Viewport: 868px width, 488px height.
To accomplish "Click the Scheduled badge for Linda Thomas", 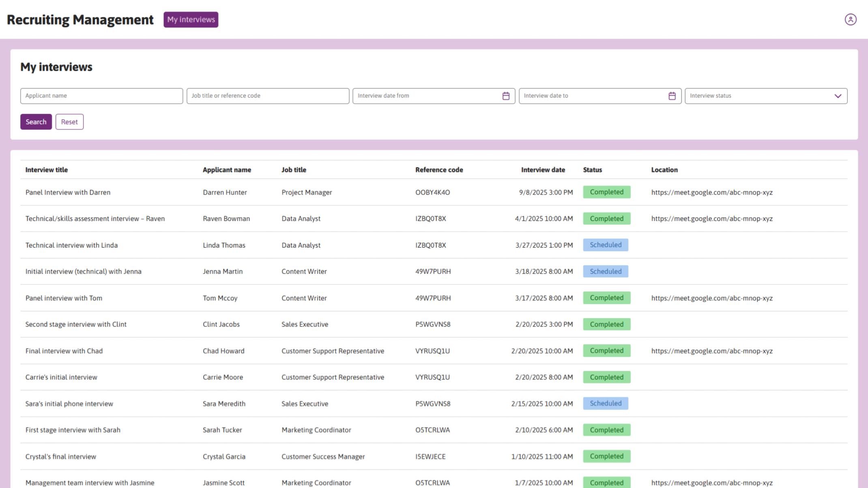I will [x=606, y=245].
